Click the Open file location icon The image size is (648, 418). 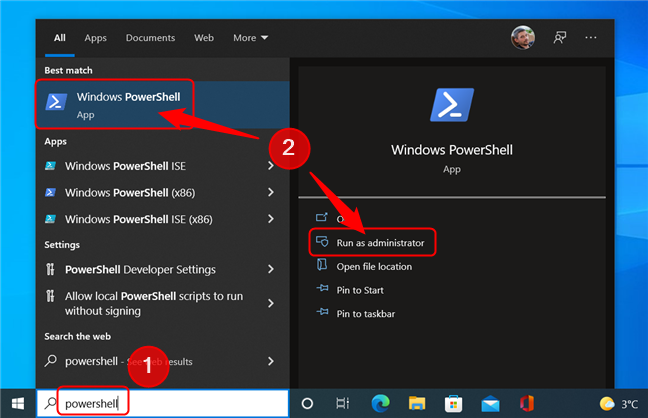point(322,265)
